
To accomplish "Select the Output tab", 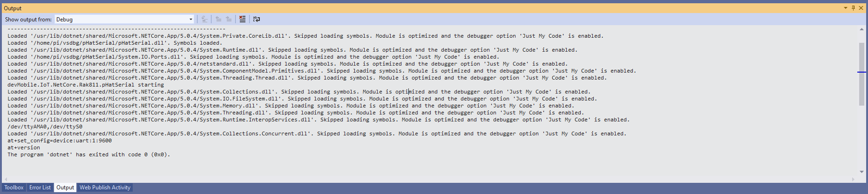I will (65, 187).
